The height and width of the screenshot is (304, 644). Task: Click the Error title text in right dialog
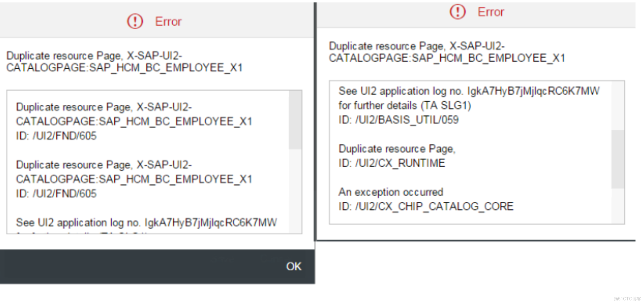[x=491, y=12]
